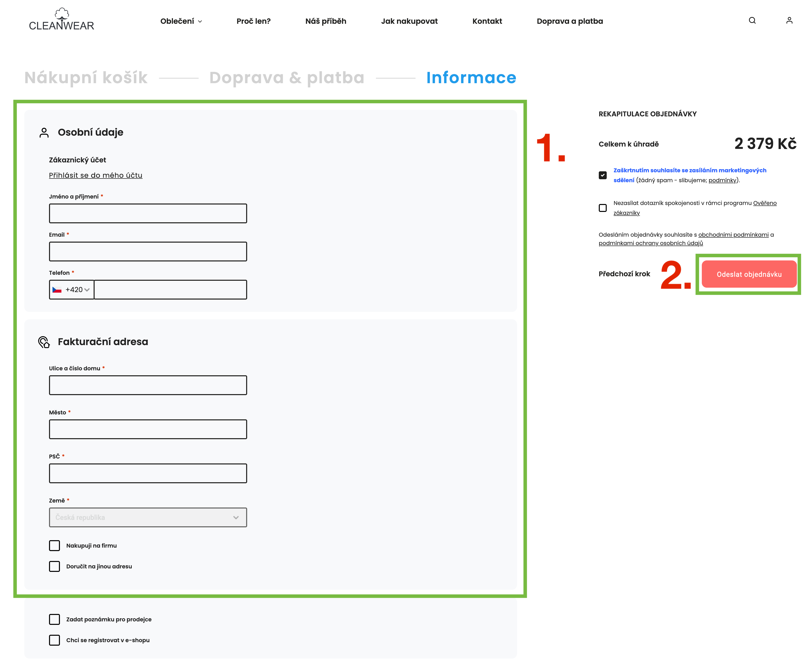Click the person icon beside Osobní údaje
Image resolution: width=812 pixels, height=660 pixels.
point(44,133)
